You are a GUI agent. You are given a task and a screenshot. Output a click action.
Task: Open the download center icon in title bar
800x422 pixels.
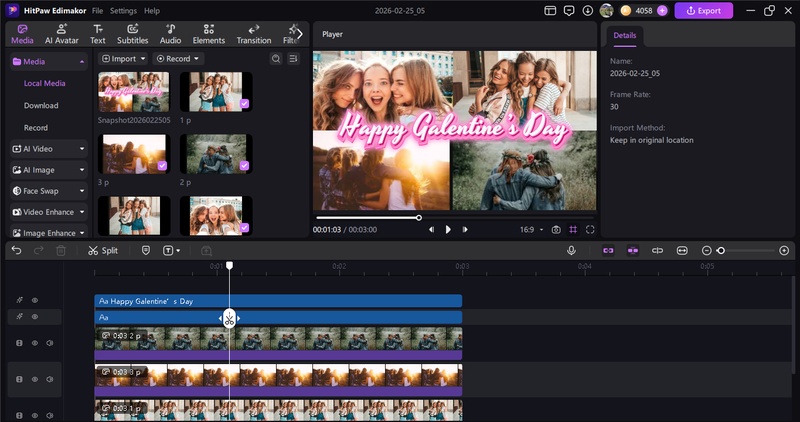click(x=588, y=11)
